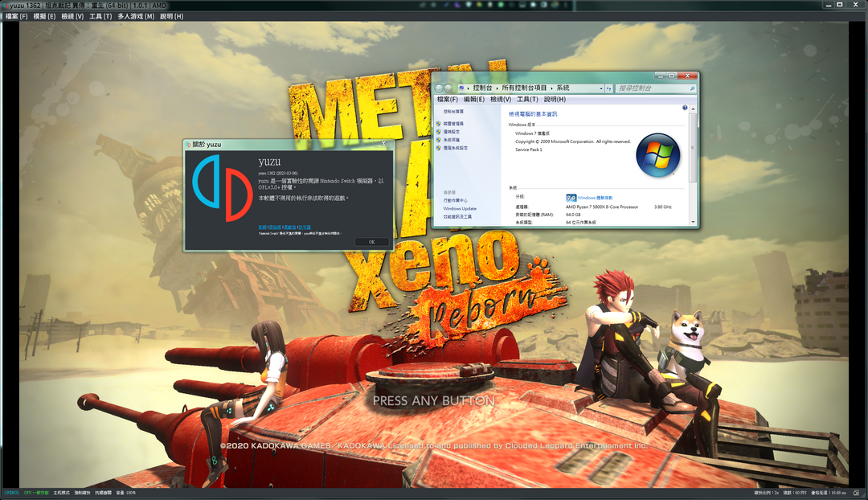868x500 pixels.
Task: Open the second shield link (Remote settings)
Action: pos(451,133)
